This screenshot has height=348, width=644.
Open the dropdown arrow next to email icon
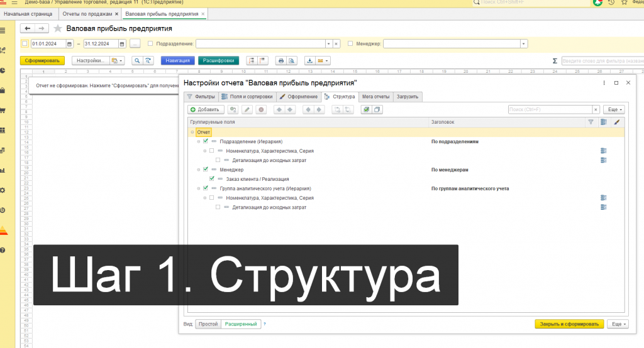tap(327, 61)
